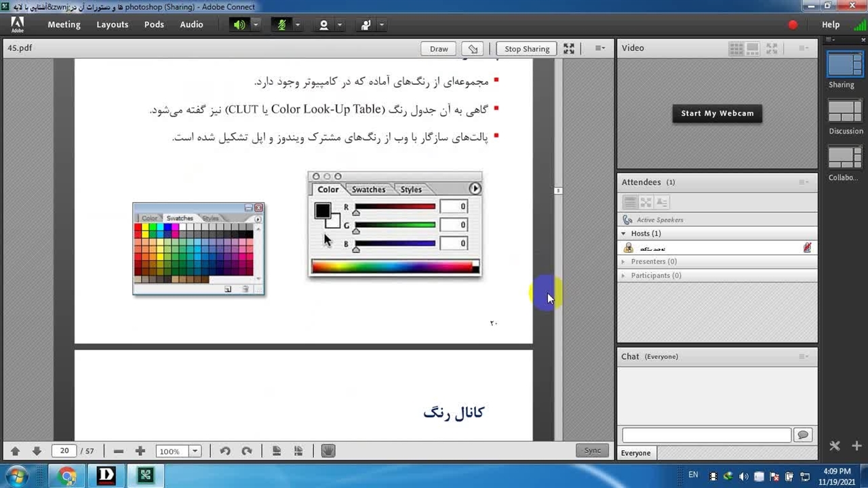Viewport: 868px width, 488px height.
Task: Expand the Participants (0) group
Action: [624, 276]
